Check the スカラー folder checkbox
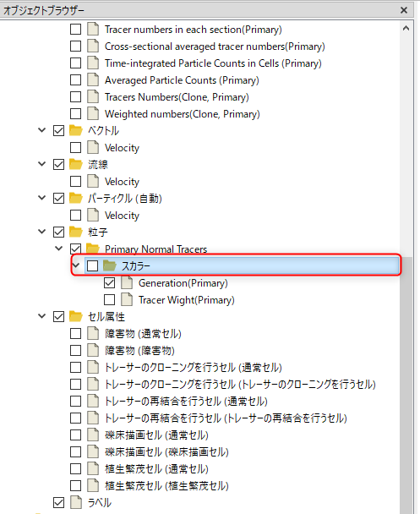The height and width of the screenshot is (514, 420). [92, 265]
